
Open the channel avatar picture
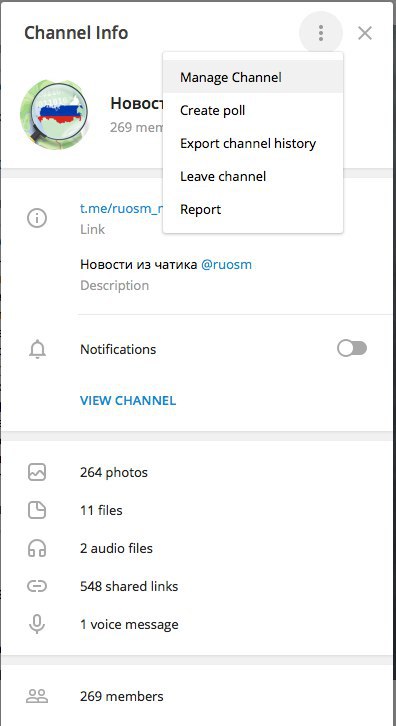pyautogui.click(x=54, y=114)
